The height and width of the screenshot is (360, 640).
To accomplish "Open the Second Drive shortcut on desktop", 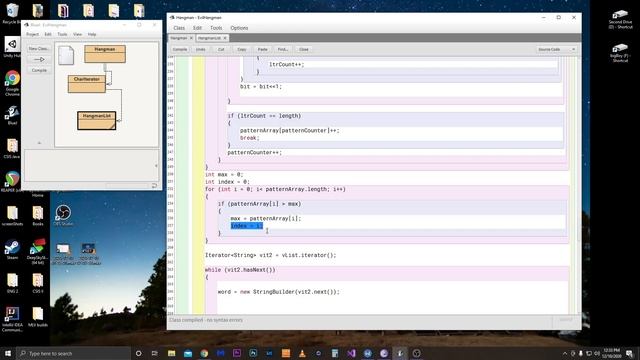I will coord(620,19).
